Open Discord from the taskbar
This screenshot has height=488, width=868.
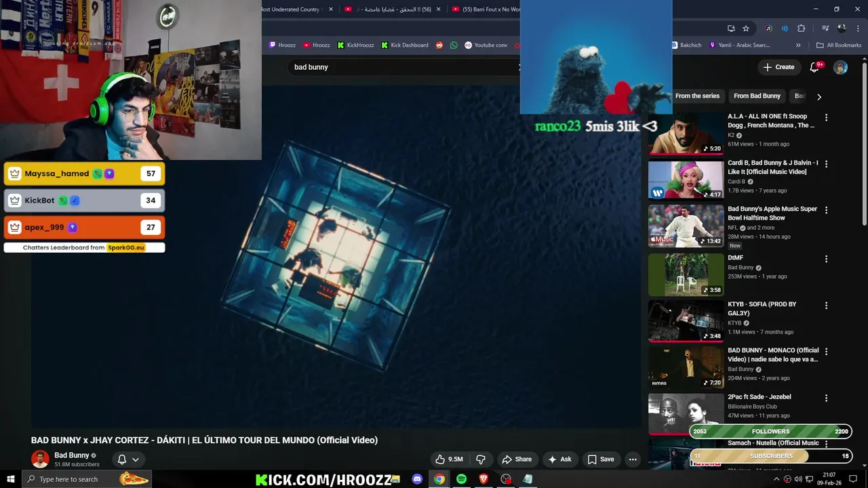tap(417, 479)
